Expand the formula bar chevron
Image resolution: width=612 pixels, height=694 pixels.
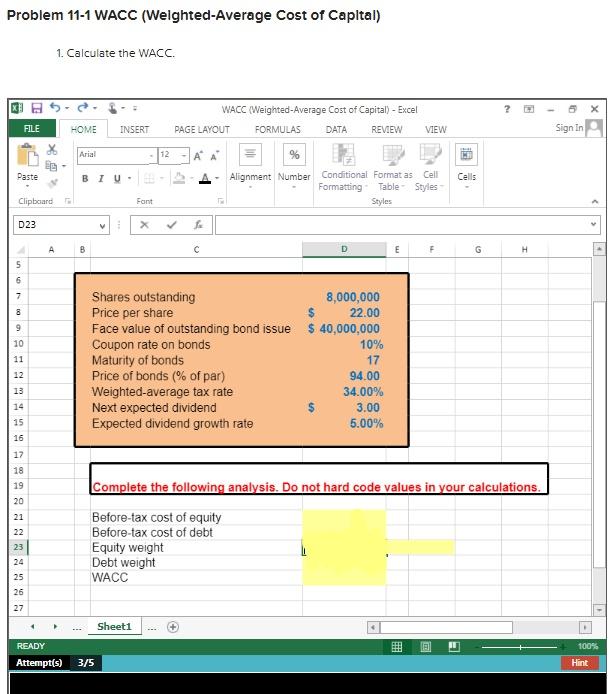pyautogui.click(x=593, y=224)
